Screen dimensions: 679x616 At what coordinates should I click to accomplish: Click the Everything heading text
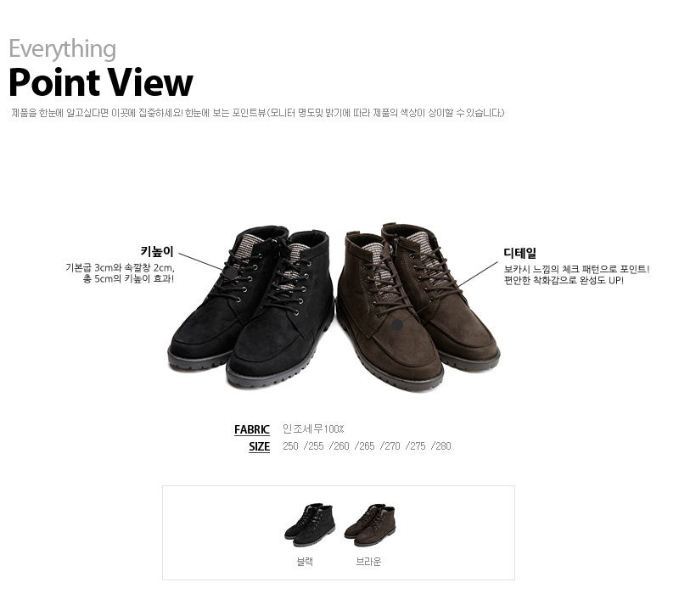tap(62, 48)
